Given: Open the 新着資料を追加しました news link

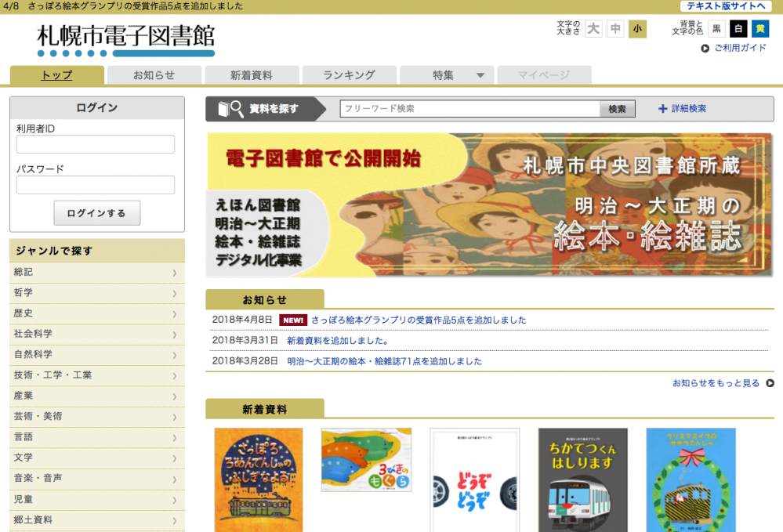Looking at the screenshot, I should (x=338, y=341).
